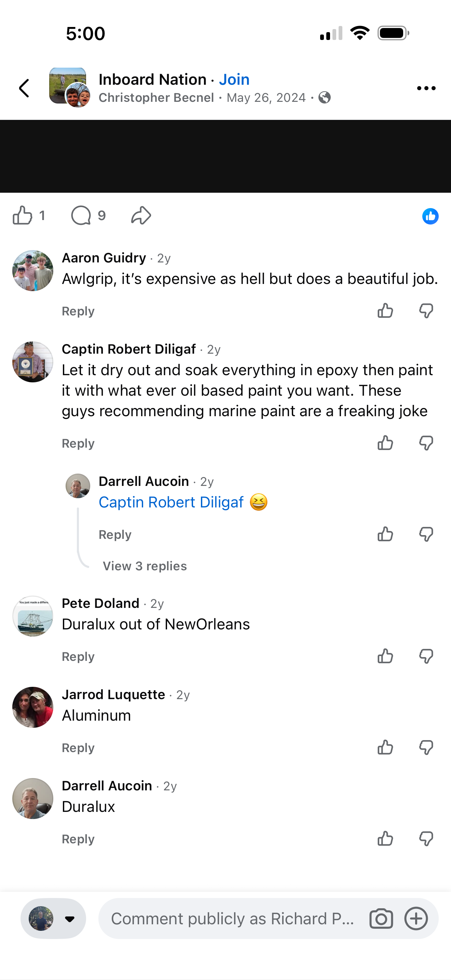The height and width of the screenshot is (980, 451).
Task: Join the Inboard Nation group
Action: tap(234, 80)
